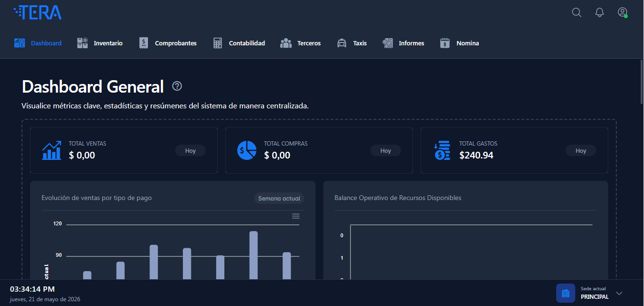Click Balance Operativo de Recursos Disponibles title
This screenshot has height=306, width=644.
tap(398, 198)
